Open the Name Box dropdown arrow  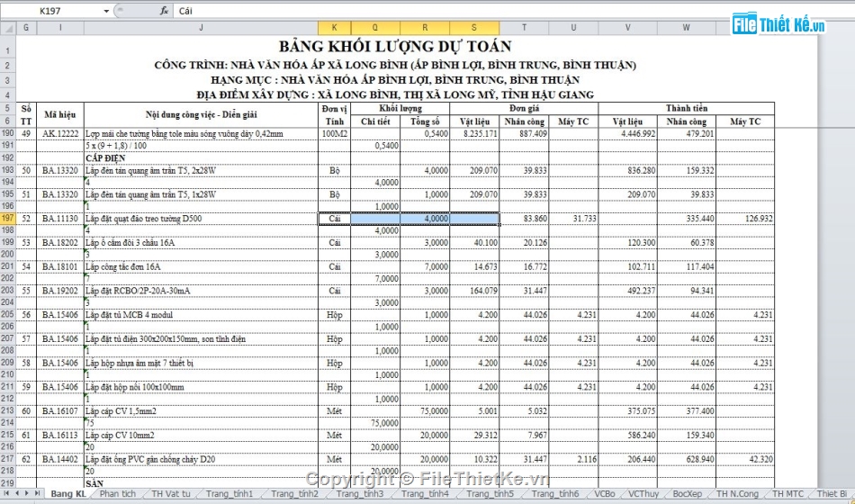coord(106,11)
